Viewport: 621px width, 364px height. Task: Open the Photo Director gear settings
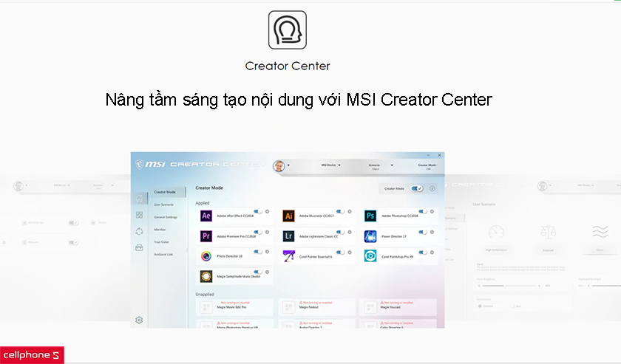[268, 252]
